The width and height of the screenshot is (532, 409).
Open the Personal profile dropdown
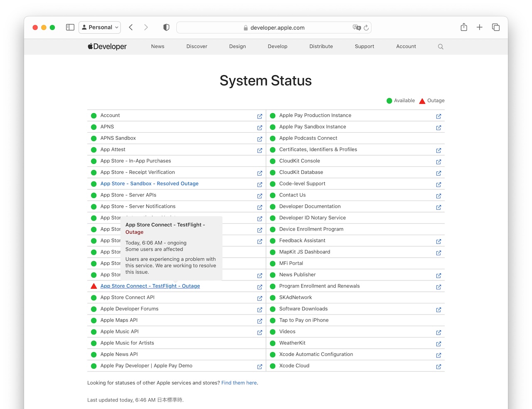[100, 27]
